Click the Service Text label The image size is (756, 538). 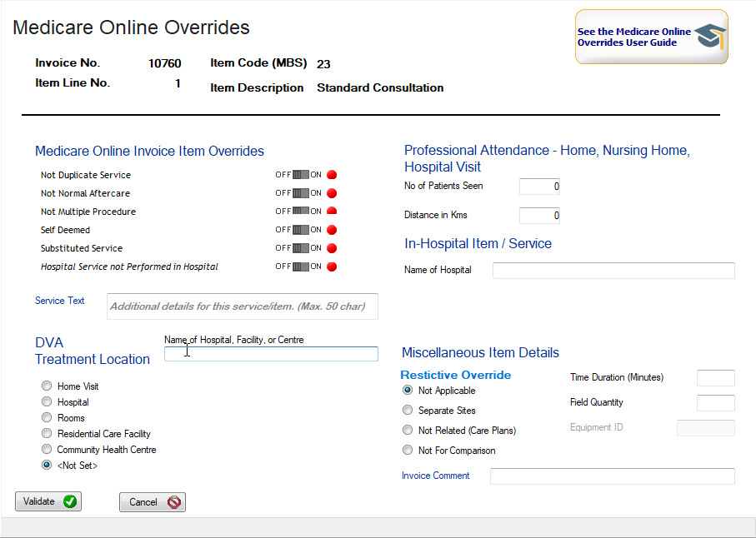click(x=60, y=301)
